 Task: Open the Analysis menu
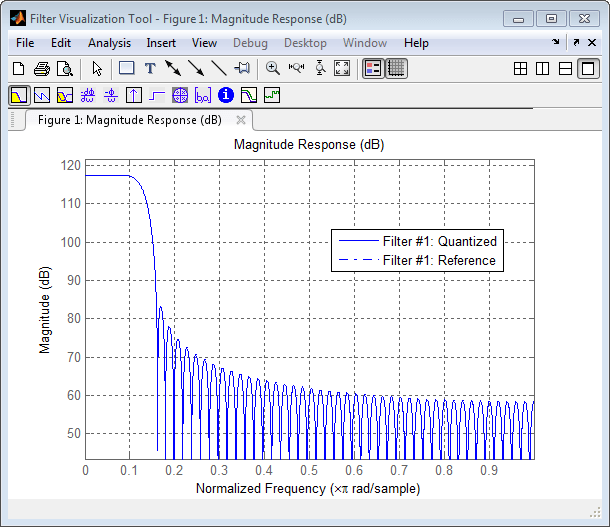pos(109,43)
